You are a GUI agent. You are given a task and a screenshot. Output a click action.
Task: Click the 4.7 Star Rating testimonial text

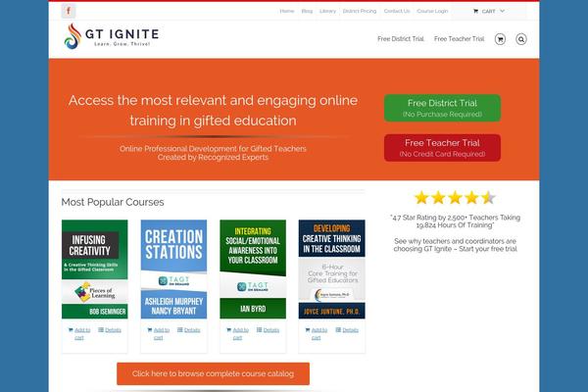[x=455, y=221]
